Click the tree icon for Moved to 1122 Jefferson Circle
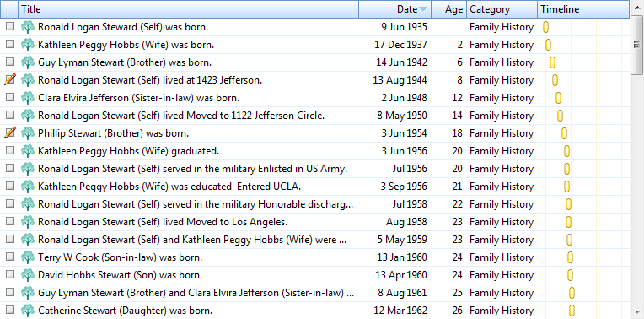 (x=28, y=116)
